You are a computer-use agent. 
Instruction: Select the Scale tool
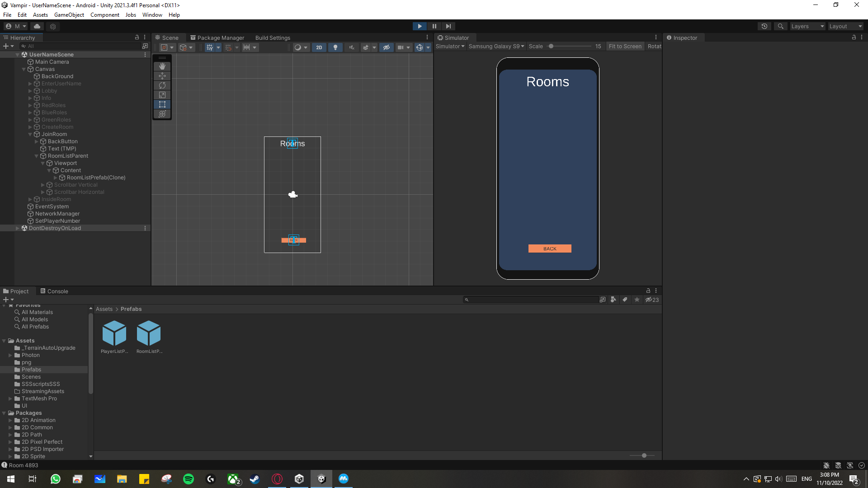(162, 95)
